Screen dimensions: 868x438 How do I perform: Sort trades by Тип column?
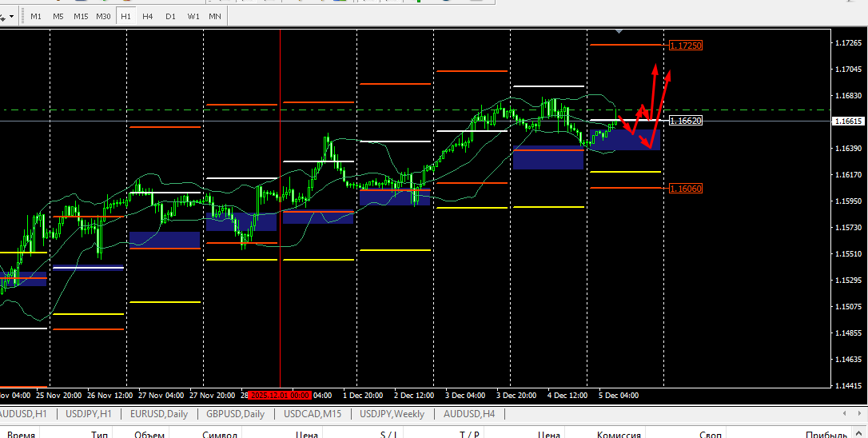point(99,435)
